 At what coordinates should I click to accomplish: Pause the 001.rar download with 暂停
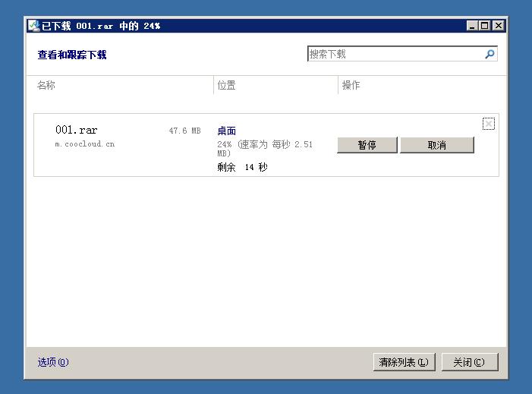[x=367, y=145]
